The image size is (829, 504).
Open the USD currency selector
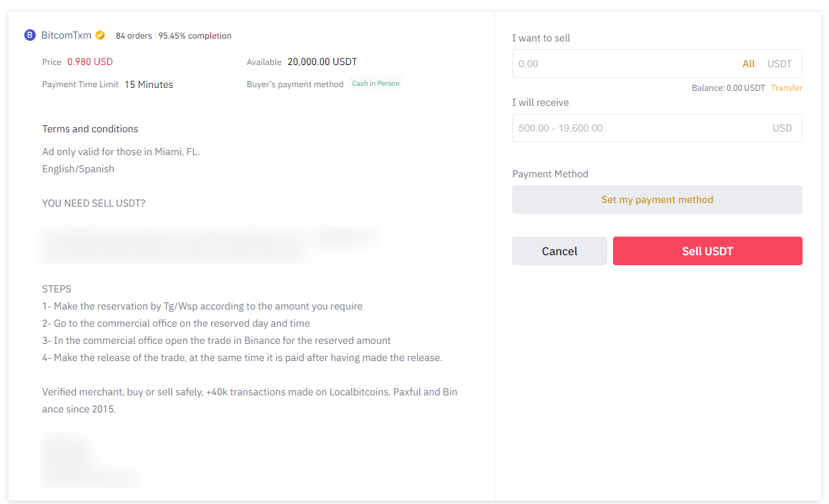[782, 128]
